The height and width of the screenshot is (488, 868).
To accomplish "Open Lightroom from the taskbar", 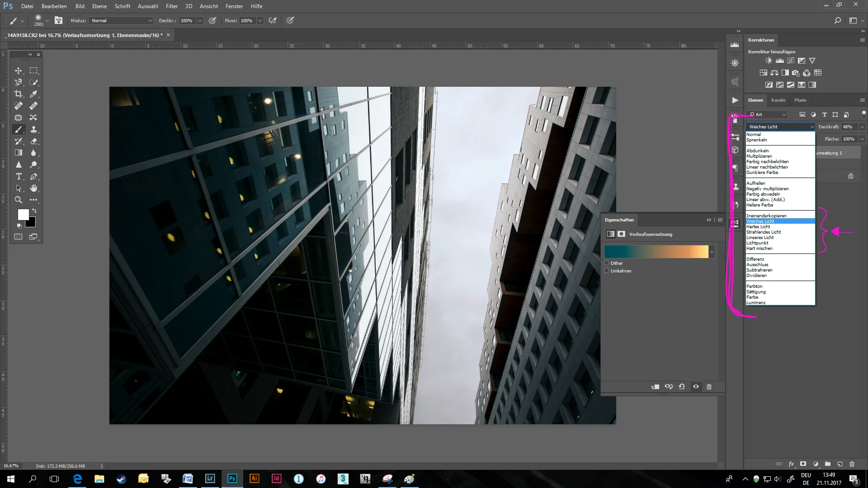I will click(210, 479).
